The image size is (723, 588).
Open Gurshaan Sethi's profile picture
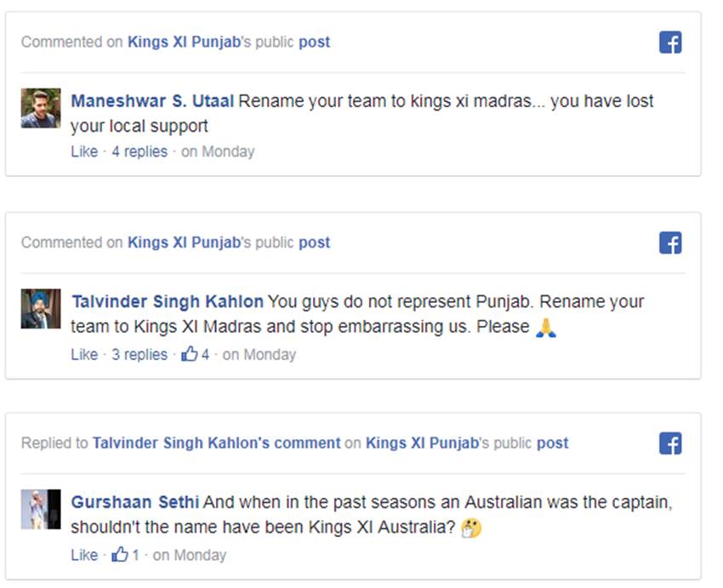41,509
